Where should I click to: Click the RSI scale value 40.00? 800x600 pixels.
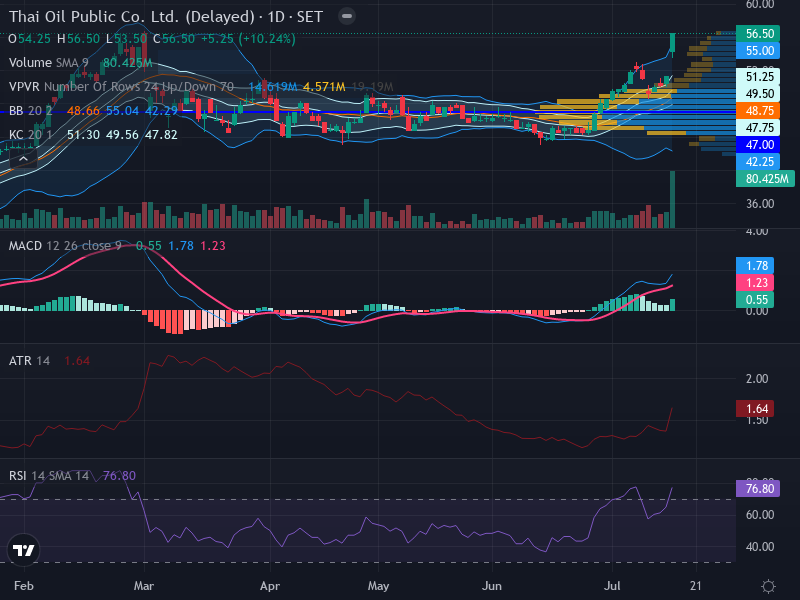(760, 547)
